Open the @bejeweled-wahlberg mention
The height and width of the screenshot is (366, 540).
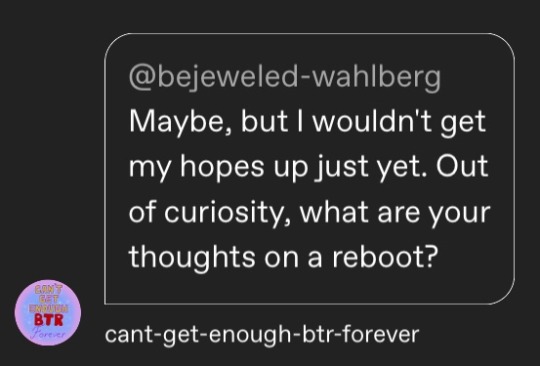pyautogui.click(x=285, y=78)
